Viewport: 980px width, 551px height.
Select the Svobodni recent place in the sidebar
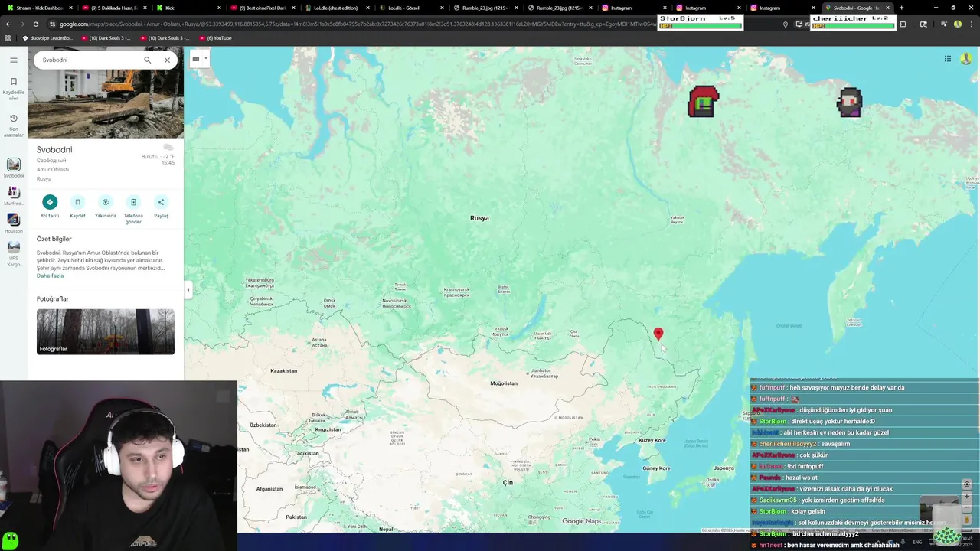click(14, 168)
